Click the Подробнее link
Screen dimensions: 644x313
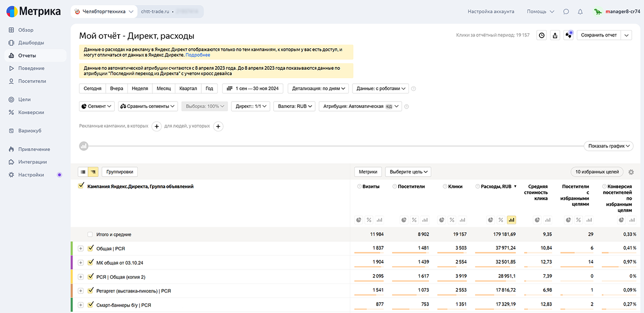[197, 55]
